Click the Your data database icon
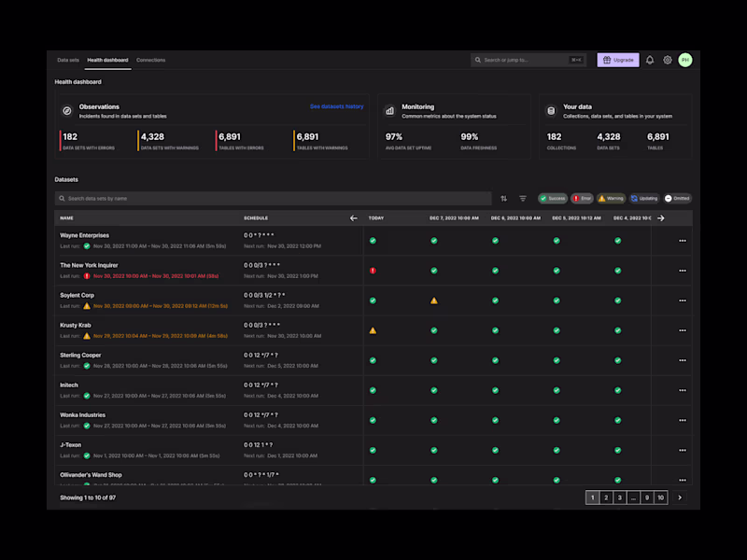747x560 pixels. click(x=551, y=111)
